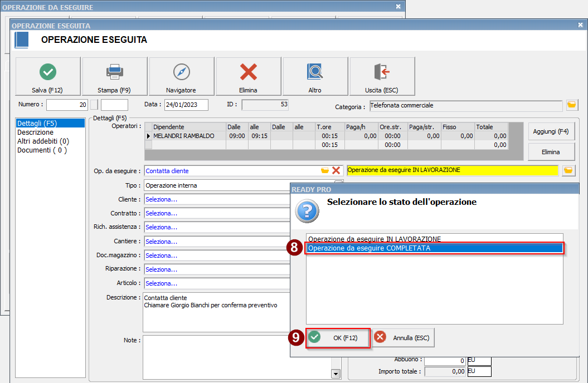
Task: Click the Salva (F12) green checkmark button
Action: pos(47,77)
